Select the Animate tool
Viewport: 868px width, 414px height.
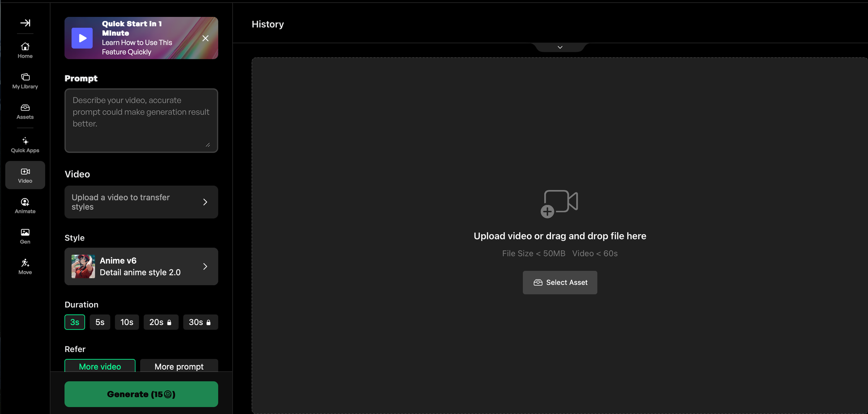(x=25, y=206)
